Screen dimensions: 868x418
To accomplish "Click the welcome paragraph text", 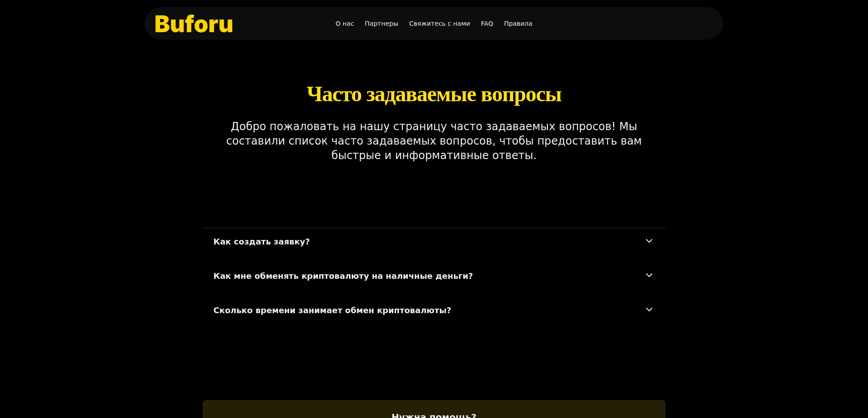I will click(x=434, y=141).
